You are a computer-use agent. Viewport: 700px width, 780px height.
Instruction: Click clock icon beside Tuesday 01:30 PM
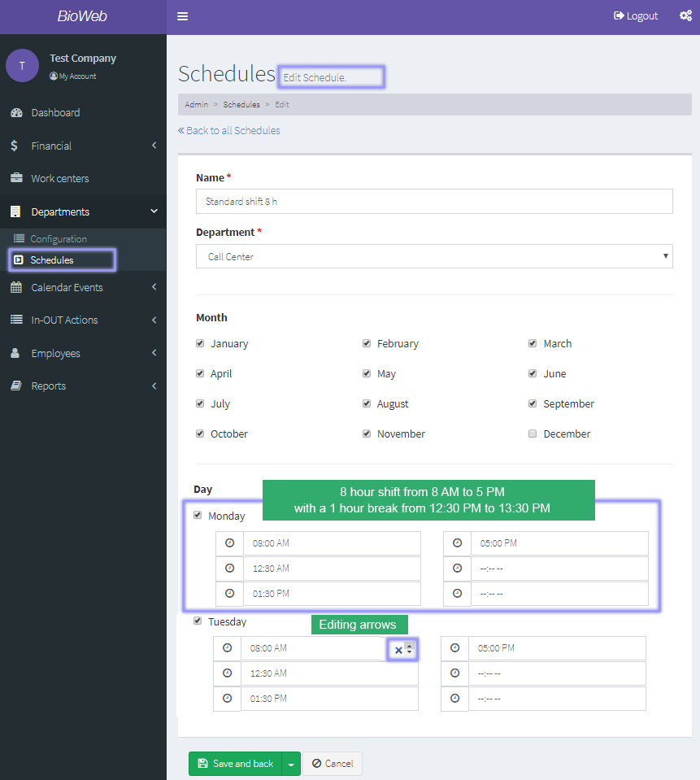pos(227,699)
